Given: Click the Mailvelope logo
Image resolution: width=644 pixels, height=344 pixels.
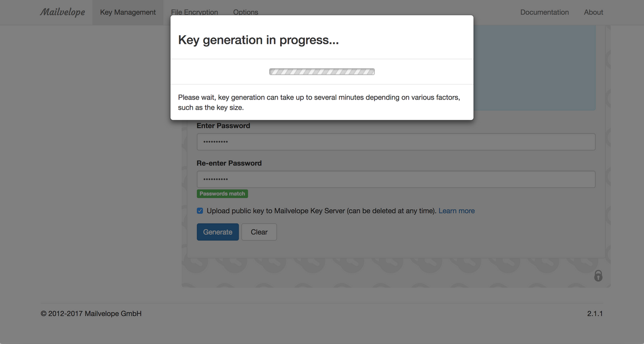Looking at the screenshot, I should click(62, 12).
